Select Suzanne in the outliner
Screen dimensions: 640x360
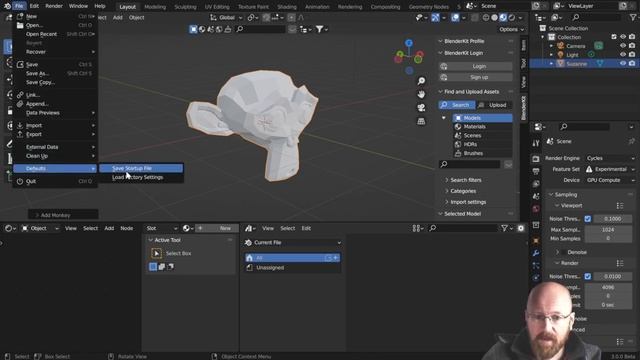tap(576, 64)
